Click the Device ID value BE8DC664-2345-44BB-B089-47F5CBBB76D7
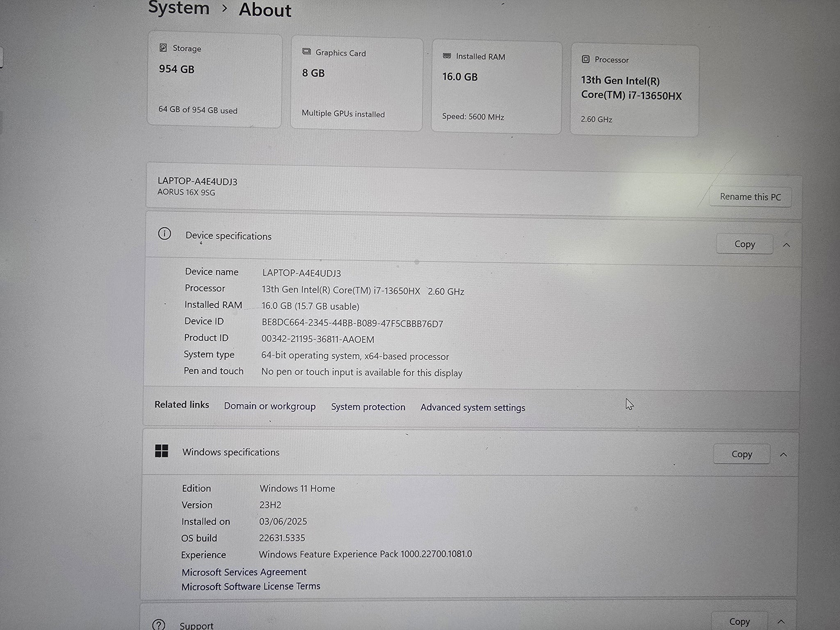This screenshot has height=630, width=840. 352,323
